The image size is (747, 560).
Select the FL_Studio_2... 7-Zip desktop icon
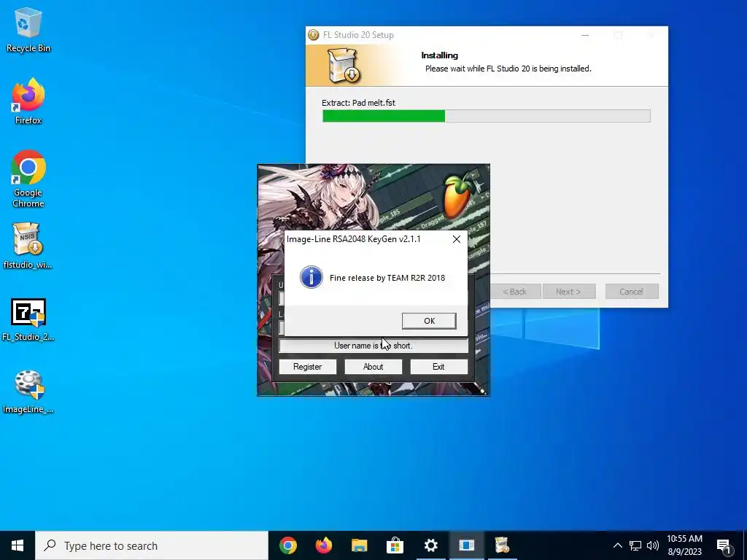[28, 319]
